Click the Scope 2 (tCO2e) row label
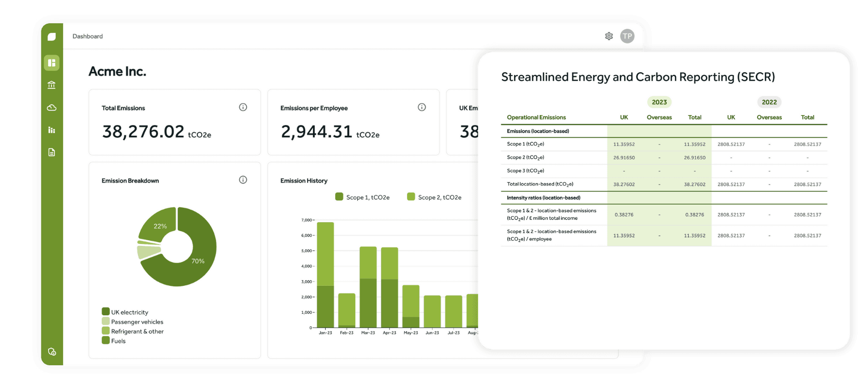This screenshot has width=868, height=389. pyautogui.click(x=526, y=157)
